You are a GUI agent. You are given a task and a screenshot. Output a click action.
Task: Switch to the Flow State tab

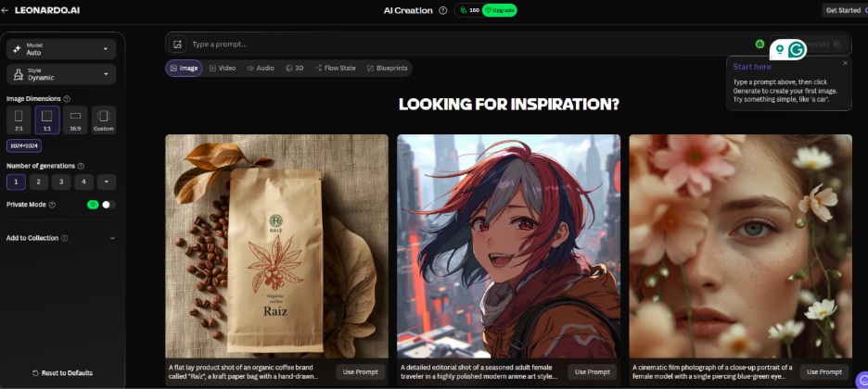336,68
